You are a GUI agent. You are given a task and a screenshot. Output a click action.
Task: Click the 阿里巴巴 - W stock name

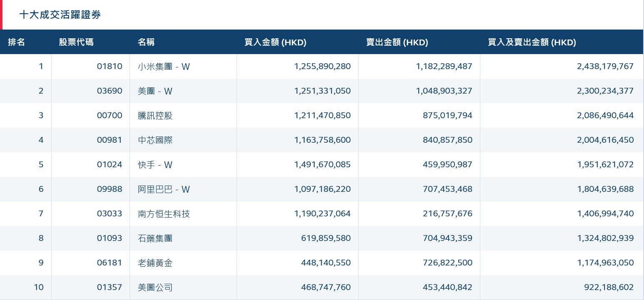point(164,189)
